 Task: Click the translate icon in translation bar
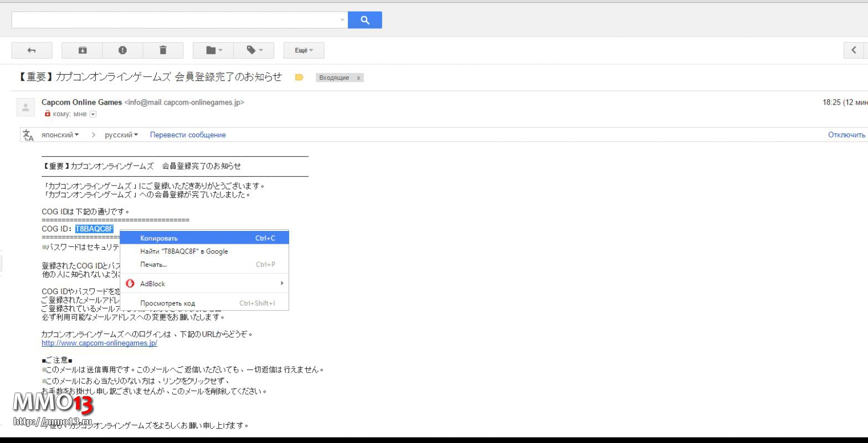[28, 135]
